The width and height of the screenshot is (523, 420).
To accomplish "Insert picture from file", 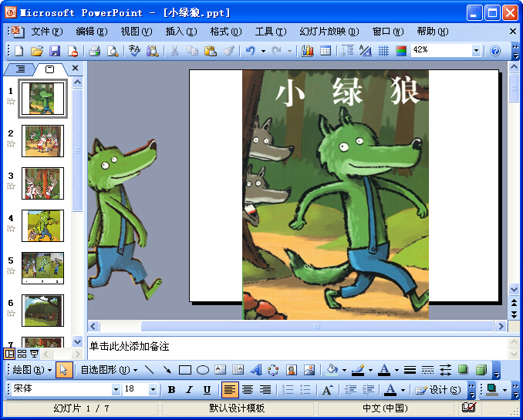I will point(309,370).
